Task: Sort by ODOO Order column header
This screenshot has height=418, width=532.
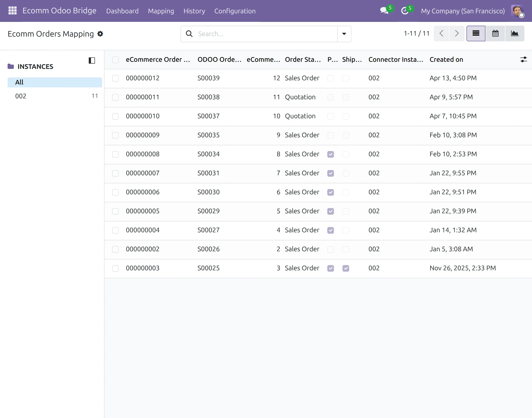Action: [x=219, y=59]
